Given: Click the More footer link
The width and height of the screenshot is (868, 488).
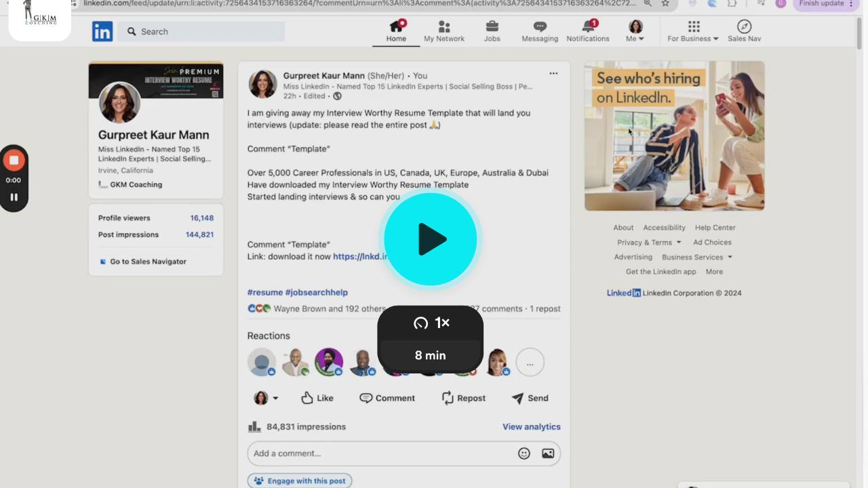Looking at the screenshot, I should point(714,272).
